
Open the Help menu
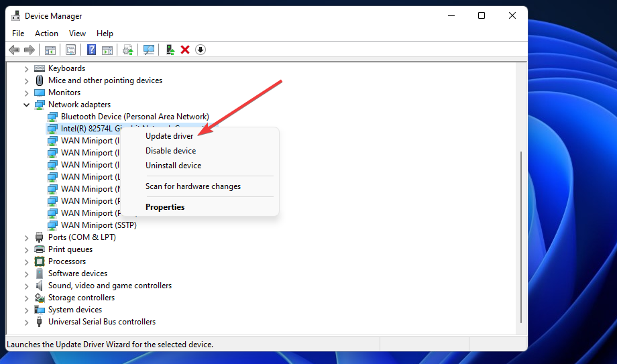[105, 34]
